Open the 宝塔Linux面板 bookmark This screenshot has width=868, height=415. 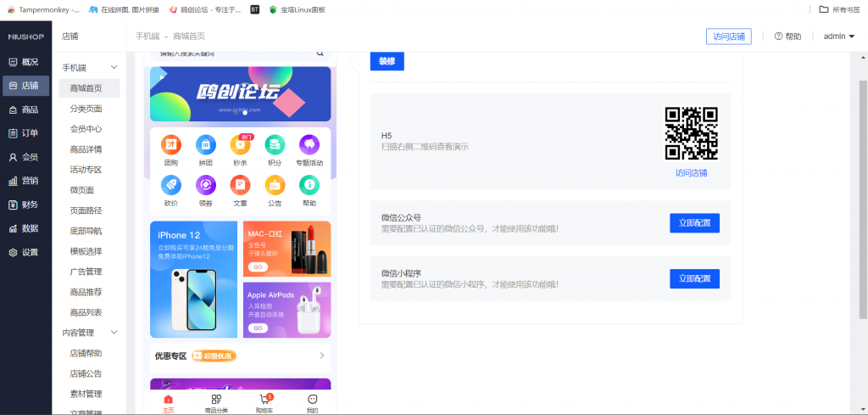[x=297, y=9]
